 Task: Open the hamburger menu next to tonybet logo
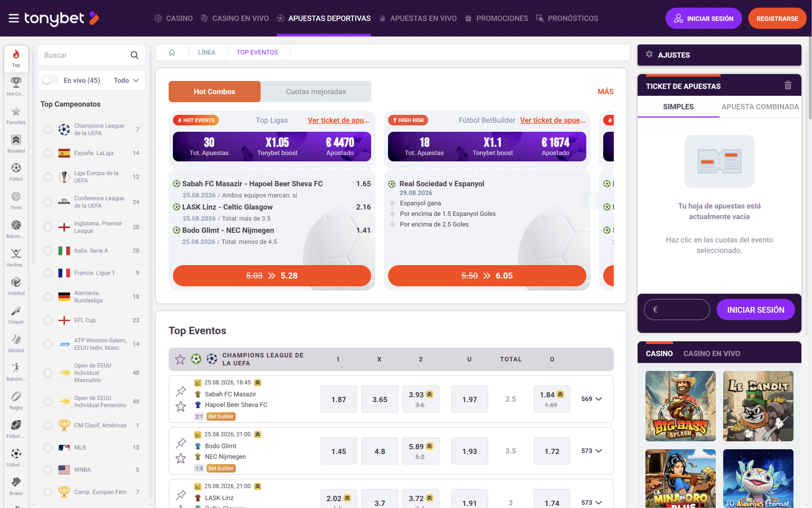point(14,19)
